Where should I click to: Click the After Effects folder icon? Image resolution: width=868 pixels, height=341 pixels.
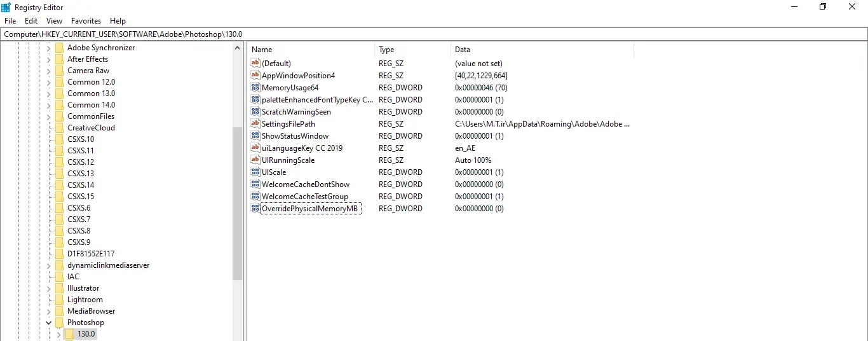point(59,59)
